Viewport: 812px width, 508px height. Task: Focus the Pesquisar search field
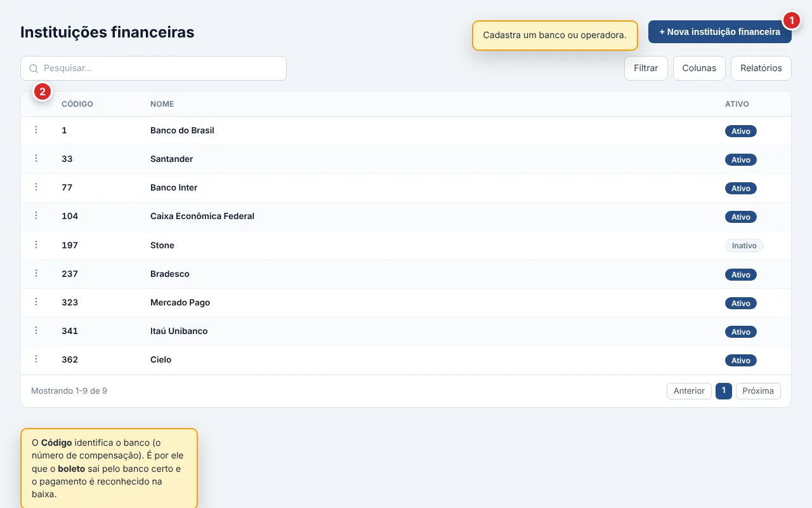click(154, 68)
